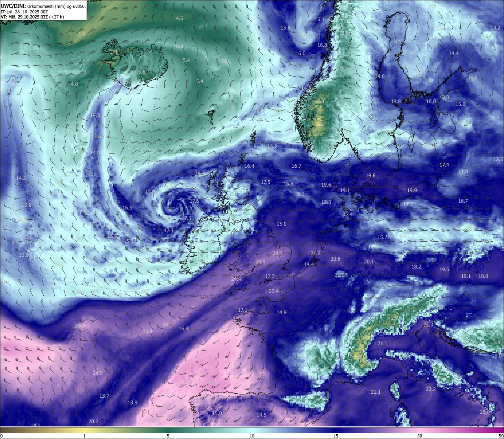
Task: Click the map value '20.1'
Action: (x=369, y=262)
